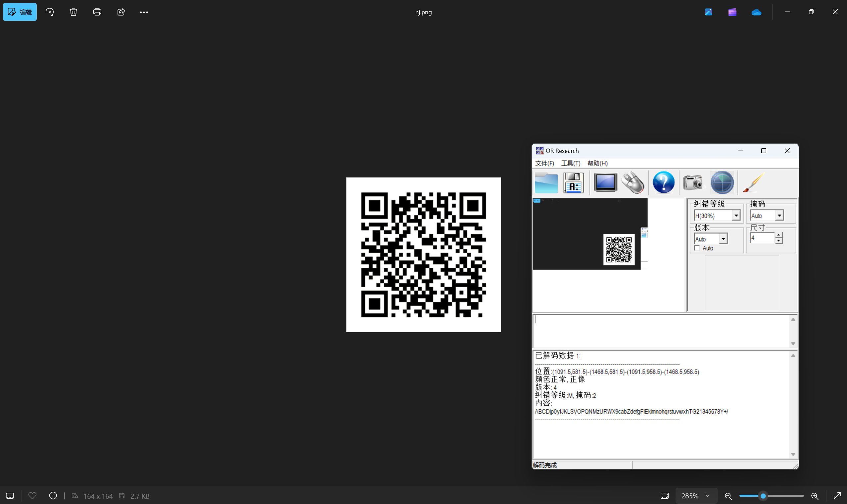Click the 尺寸 size input field
The height and width of the screenshot is (504, 847).
pos(762,238)
